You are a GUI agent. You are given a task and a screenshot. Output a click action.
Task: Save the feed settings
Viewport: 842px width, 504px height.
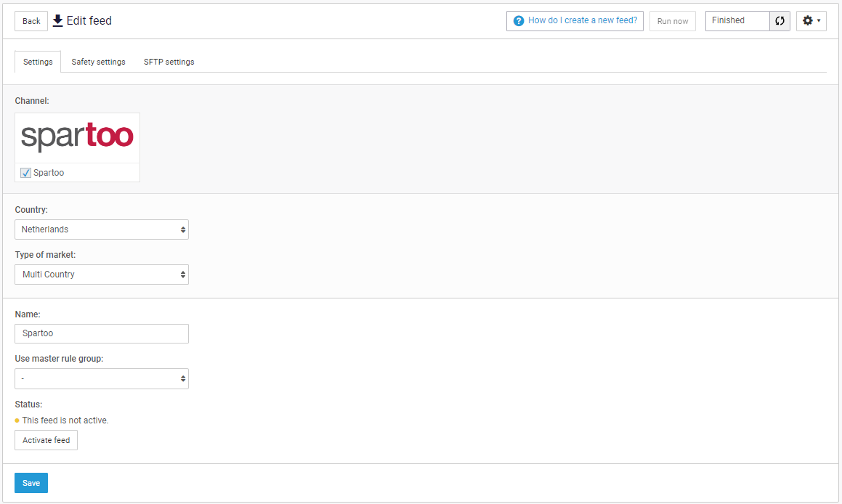pyautogui.click(x=31, y=483)
